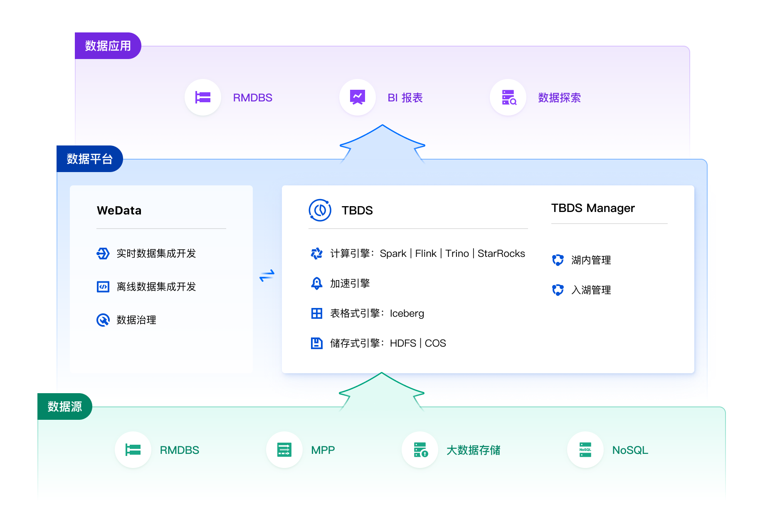This screenshot has width=765, height=532.
Task: Click the green RMDBS icon under 数据源
Action: pos(133,450)
